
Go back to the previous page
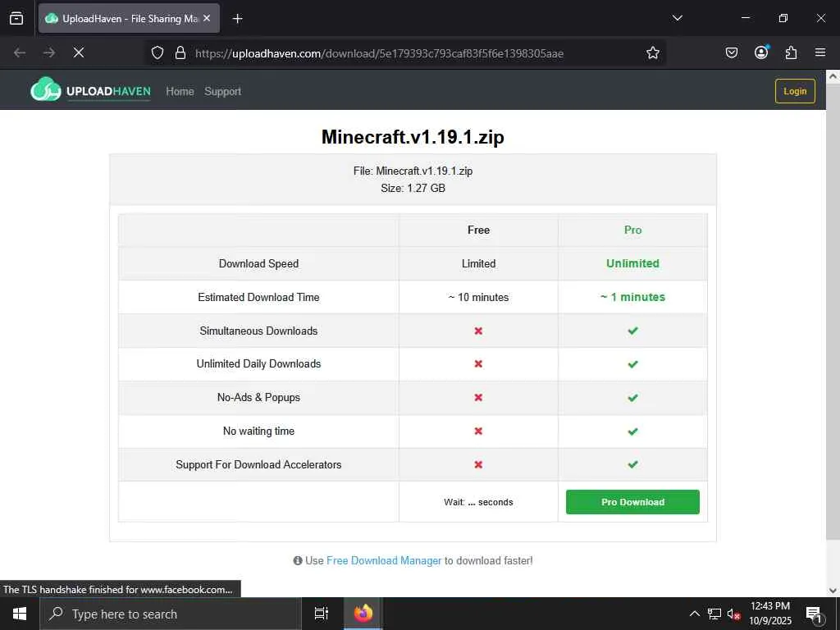(x=20, y=52)
